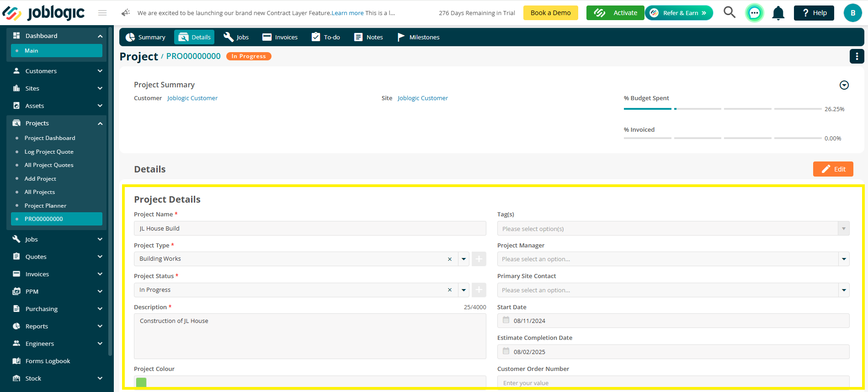Click the Activate button
Screen dimensions: 868x392
tap(615, 13)
